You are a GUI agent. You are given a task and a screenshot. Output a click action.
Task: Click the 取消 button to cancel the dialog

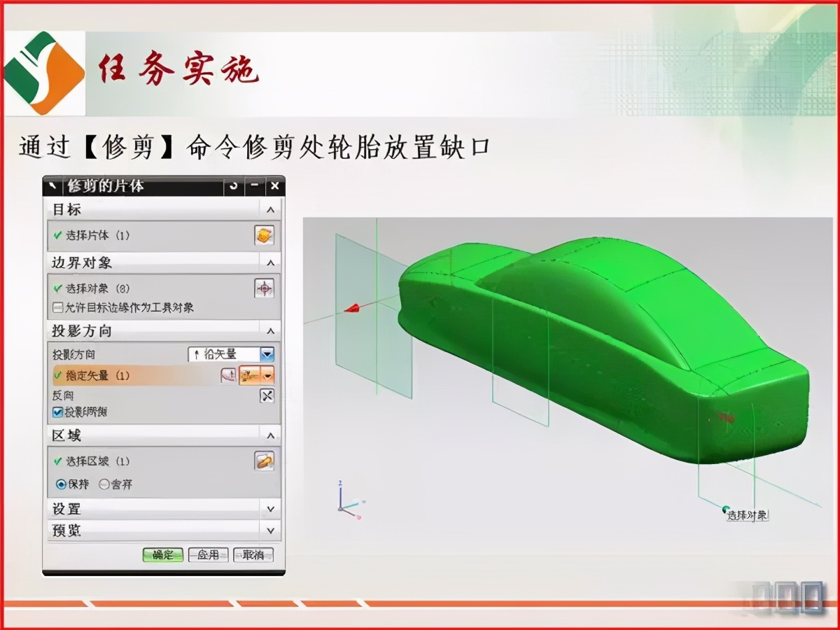tap(252, 554)
